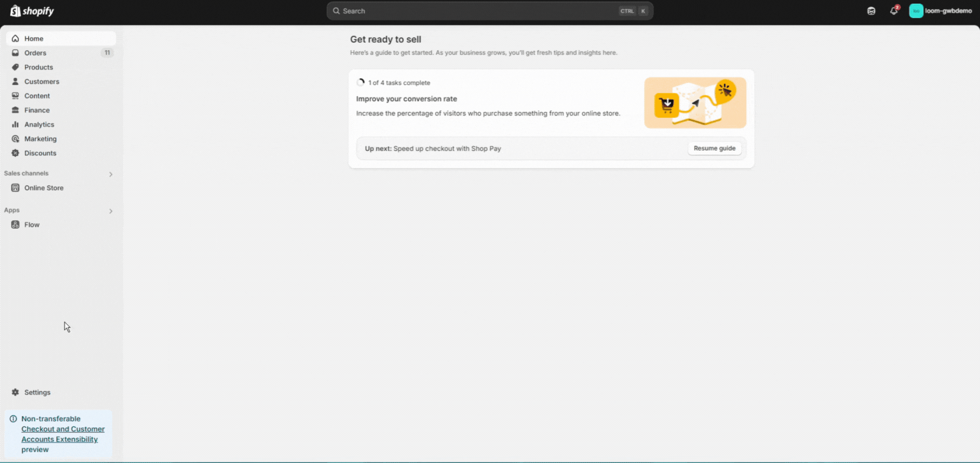The width and height of the screenshot is (980, 463).
Task: Click the Improve your conversion rate heading
Action: pyautogui.click(x=407, y=99)
